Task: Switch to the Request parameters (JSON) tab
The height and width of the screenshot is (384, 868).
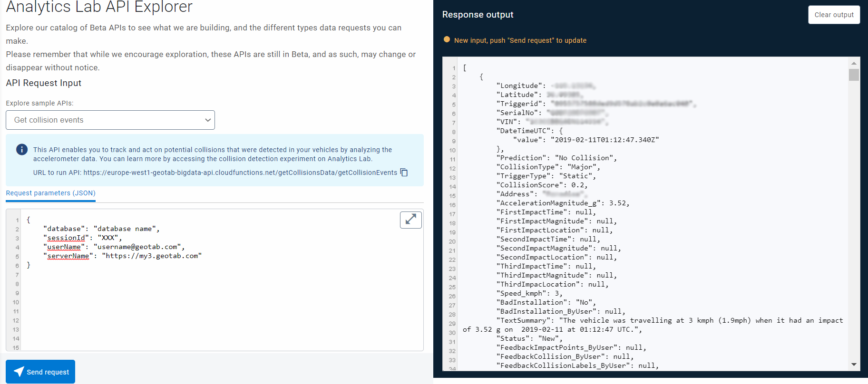Action: click(50, 193)
